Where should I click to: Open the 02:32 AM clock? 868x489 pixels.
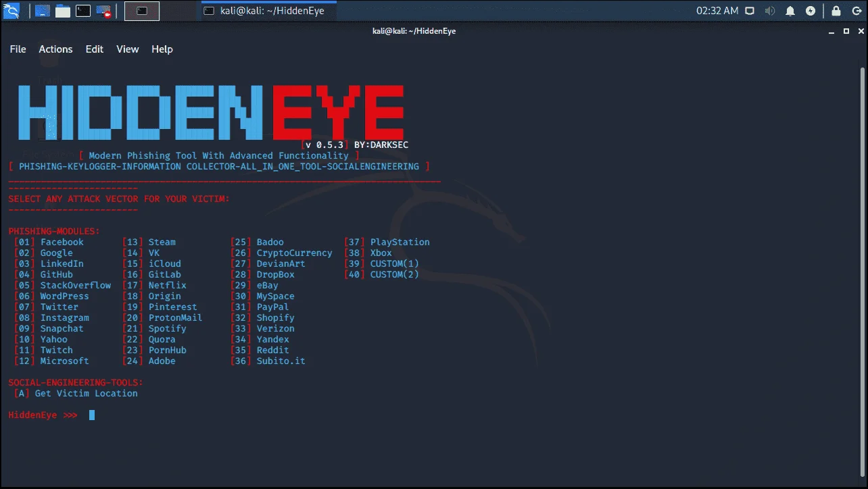pyautogui.click(x=717, y=11)
